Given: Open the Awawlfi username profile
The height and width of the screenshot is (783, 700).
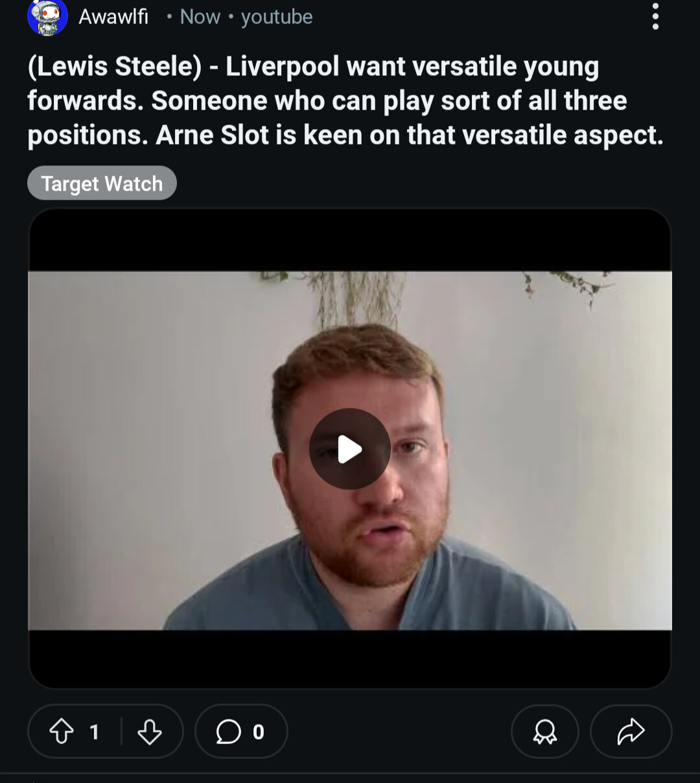Looking at the screenshot, I should click(x=113, y=17).
